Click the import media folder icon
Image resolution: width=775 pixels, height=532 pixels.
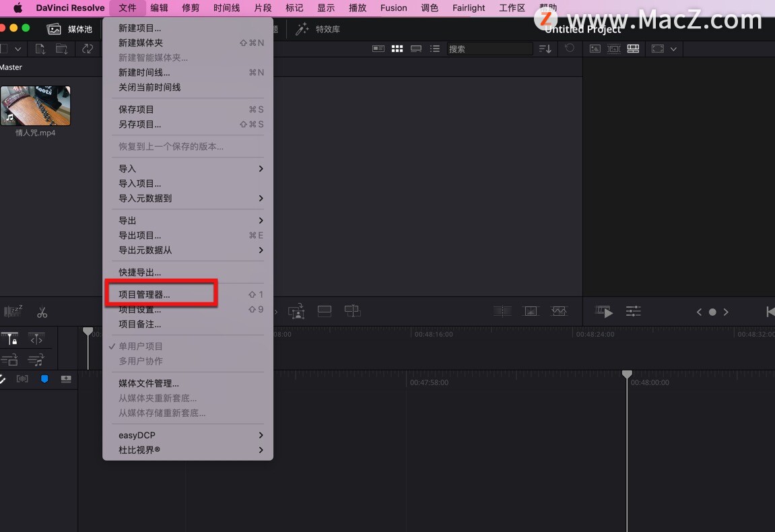(x=62, y=48)
